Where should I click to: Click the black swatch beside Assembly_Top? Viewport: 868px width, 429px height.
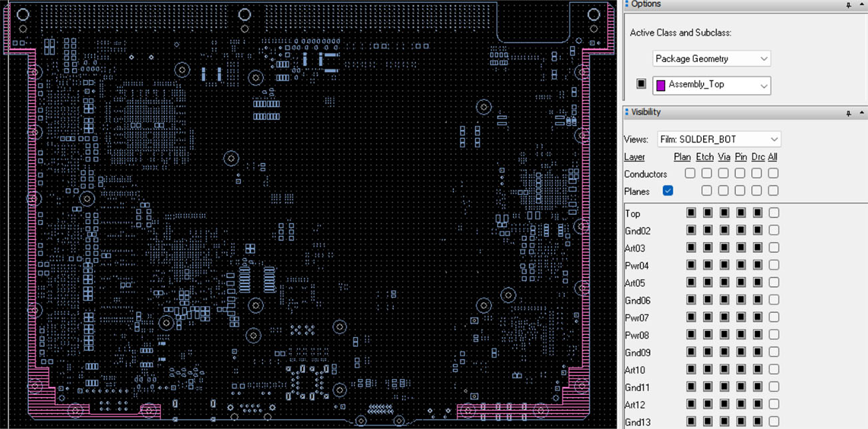(x=642, y=84)
